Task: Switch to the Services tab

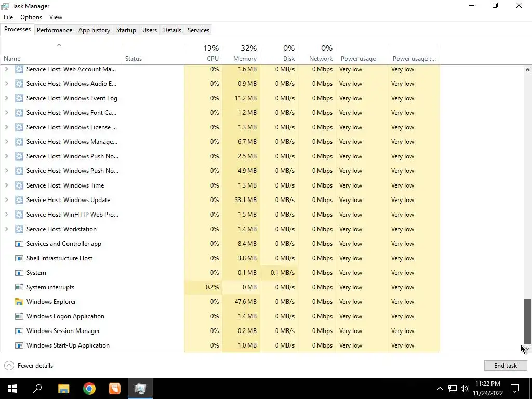Action: click(x=198, y=30)
